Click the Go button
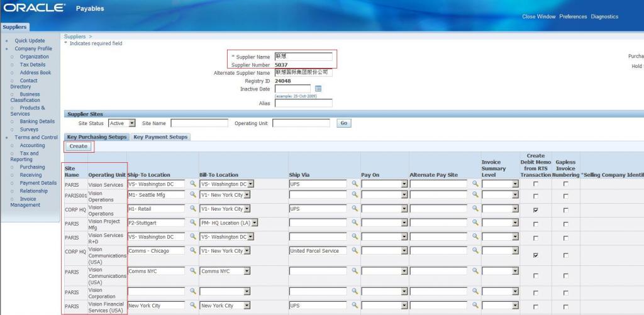Screen dimensions: 644x315 point(344,123)
